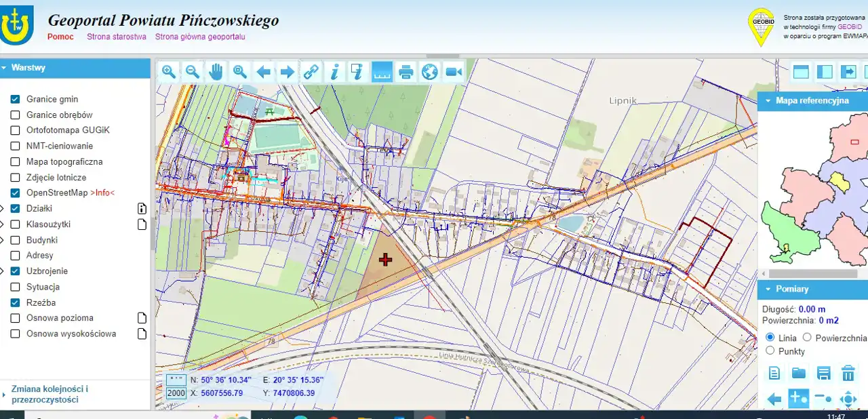Click the chain link icon in toolbar
Image resolution: width=868 pixels, height=419 pixels.
click(x=311, y=71)
